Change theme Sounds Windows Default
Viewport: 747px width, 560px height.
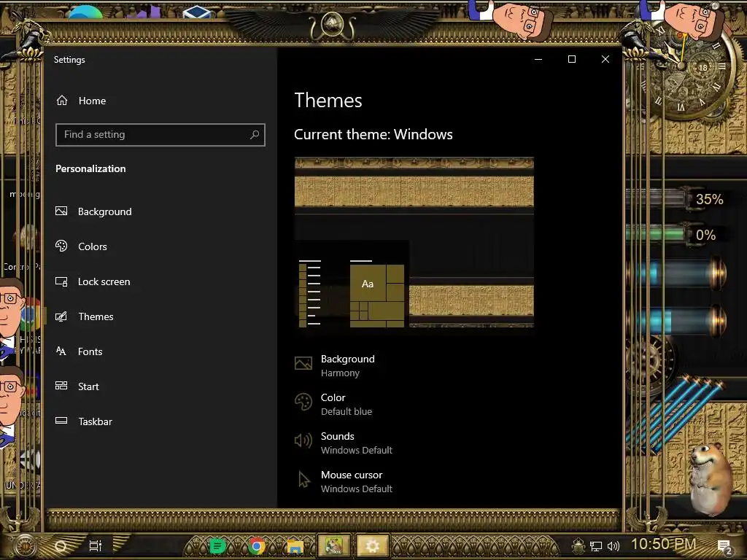[356, 443]
